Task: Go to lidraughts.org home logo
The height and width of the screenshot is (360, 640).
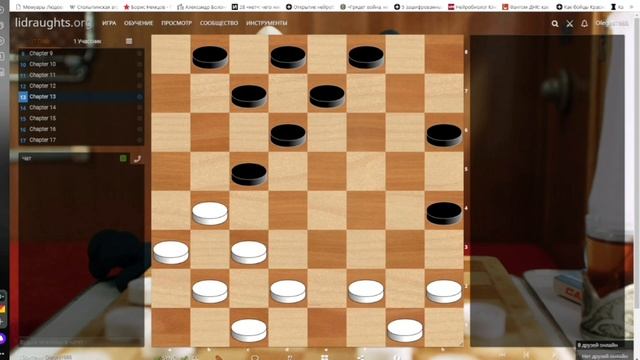Action: pyautogui.click(x=53, y=23)
